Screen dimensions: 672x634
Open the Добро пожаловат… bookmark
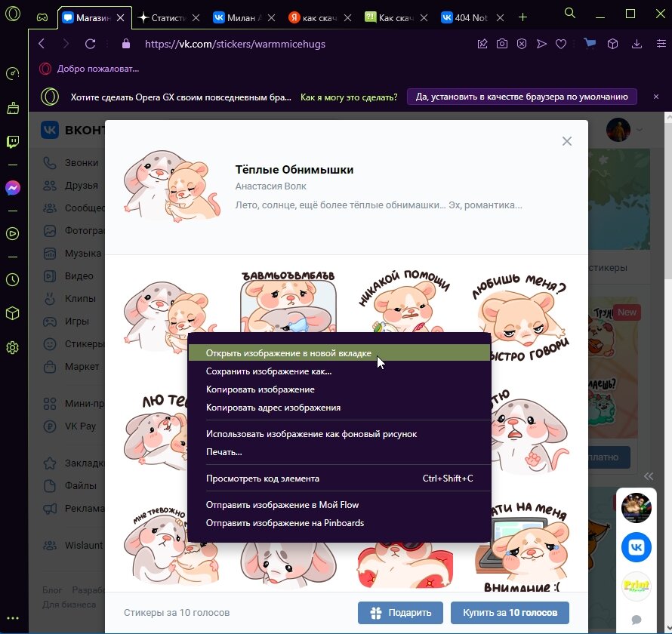click(90, 69)
